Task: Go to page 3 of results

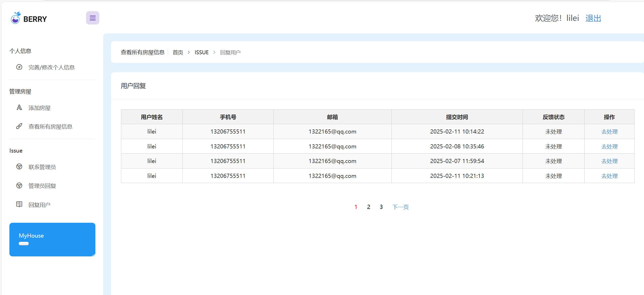Action: coord(381,207)
